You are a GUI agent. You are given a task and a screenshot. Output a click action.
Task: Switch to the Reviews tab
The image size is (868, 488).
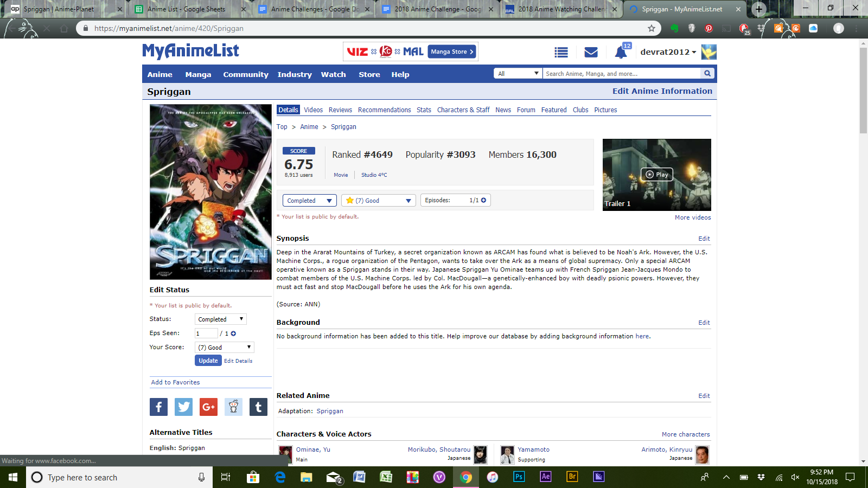(340, 110)
